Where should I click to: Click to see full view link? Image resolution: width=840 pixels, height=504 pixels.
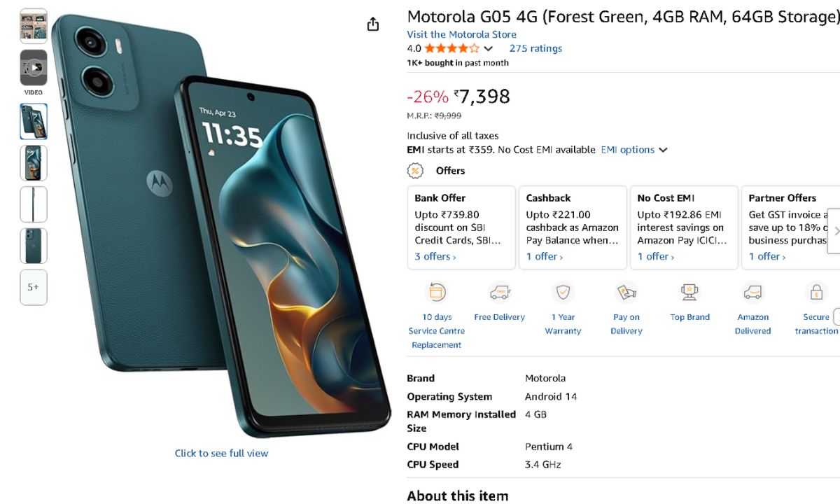pyautogui.click(x=221, y=454)
